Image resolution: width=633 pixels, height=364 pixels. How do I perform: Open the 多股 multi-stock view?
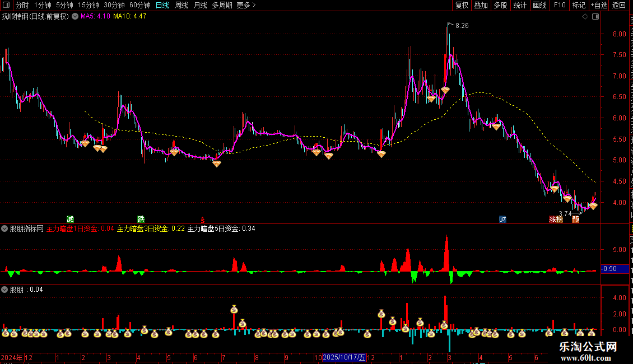(x=500, y=5)
